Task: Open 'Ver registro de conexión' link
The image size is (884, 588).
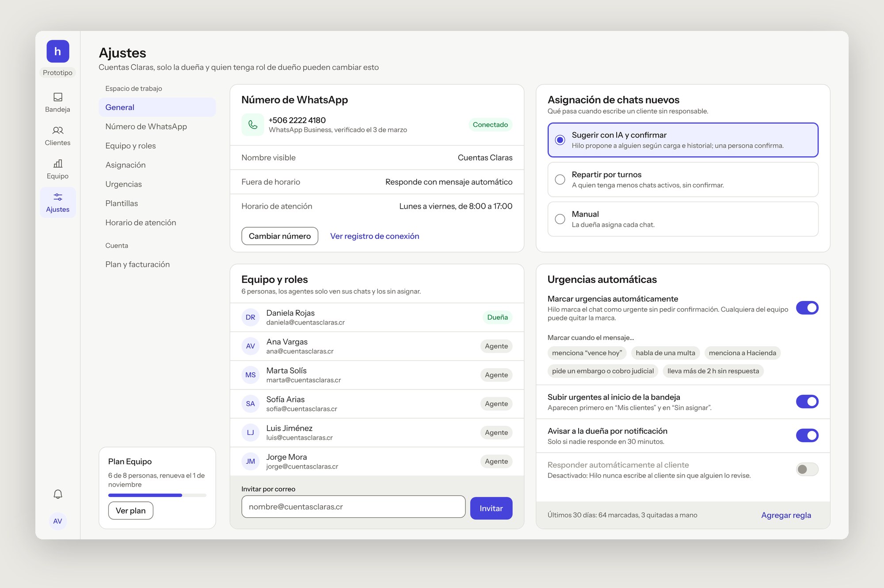Action: coord(375,236)
